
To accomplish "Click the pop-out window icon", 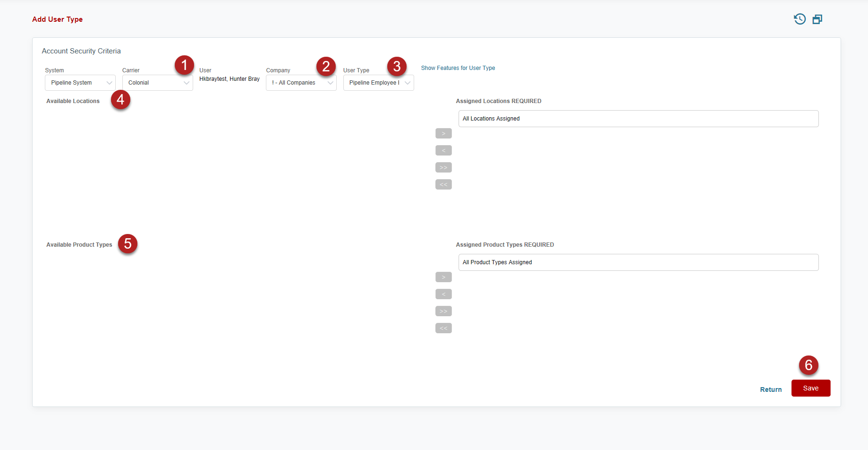I will pyautogui.click(x=817, y=19).
